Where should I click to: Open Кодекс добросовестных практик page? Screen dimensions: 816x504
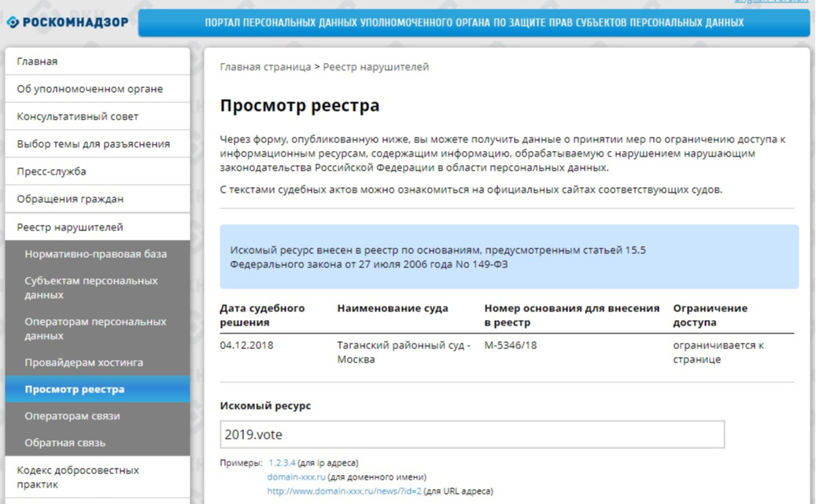(98, 477)
